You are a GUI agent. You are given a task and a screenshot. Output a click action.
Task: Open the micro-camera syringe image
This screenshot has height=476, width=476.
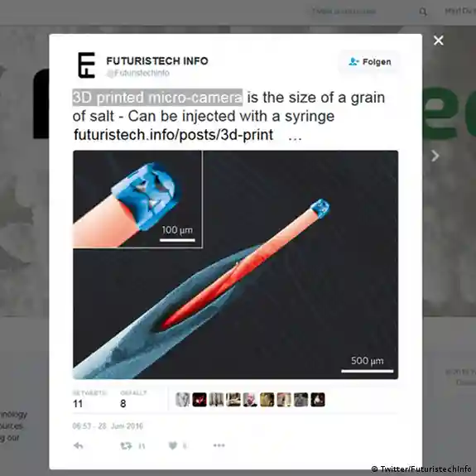235,265
